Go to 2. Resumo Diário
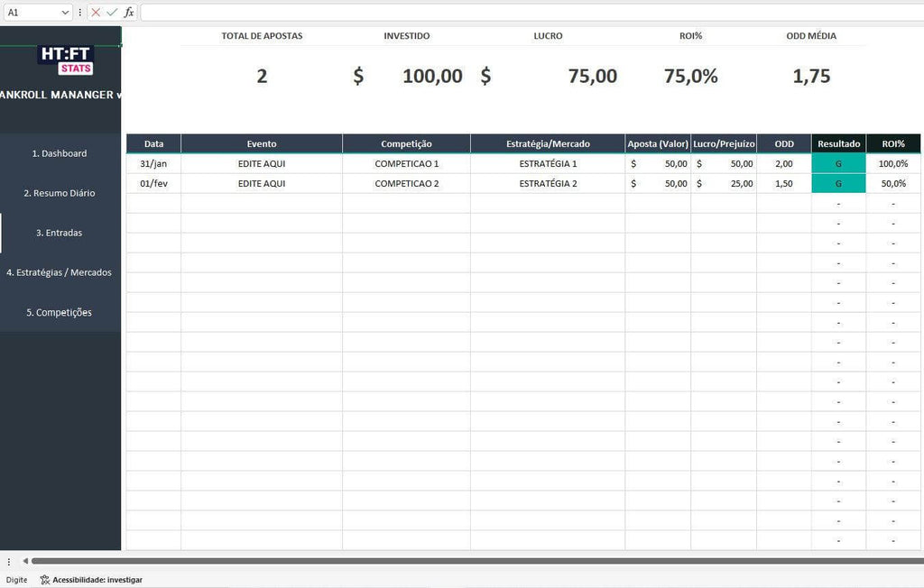This screenshot has height=588, width=924. [60, 193]
